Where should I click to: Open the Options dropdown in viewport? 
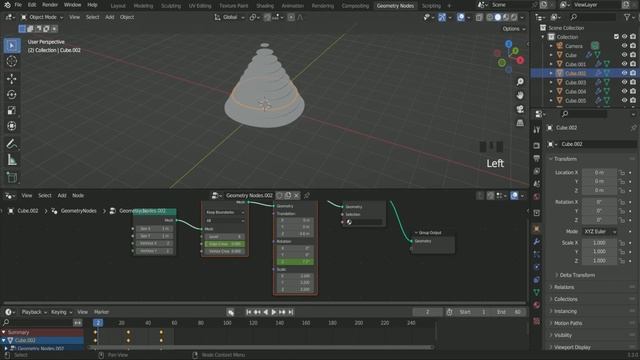point(513,29)
